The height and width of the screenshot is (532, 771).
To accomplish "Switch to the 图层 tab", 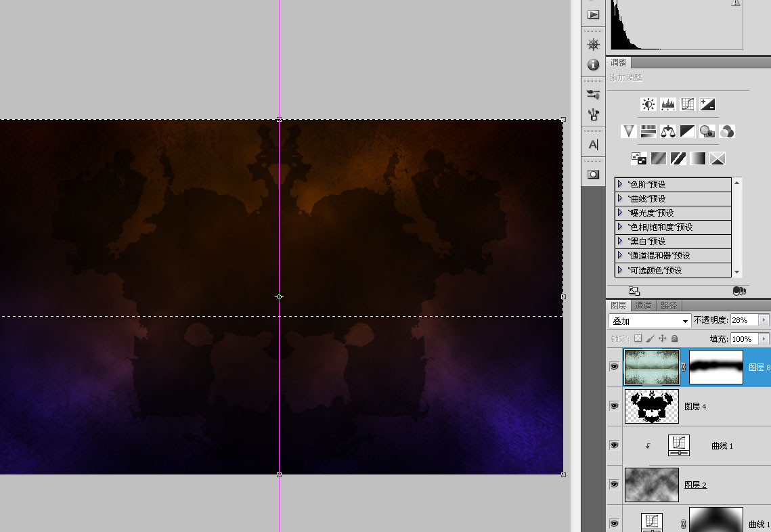I will 619,305.
